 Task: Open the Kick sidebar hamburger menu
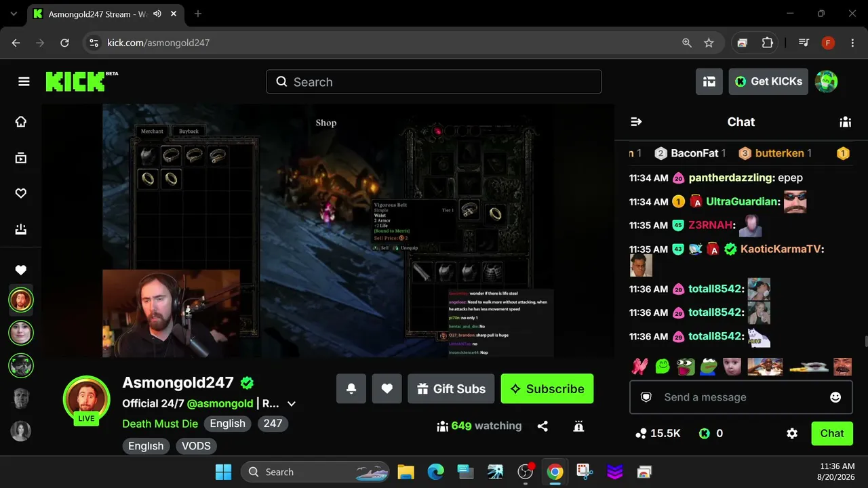point(24,82)
